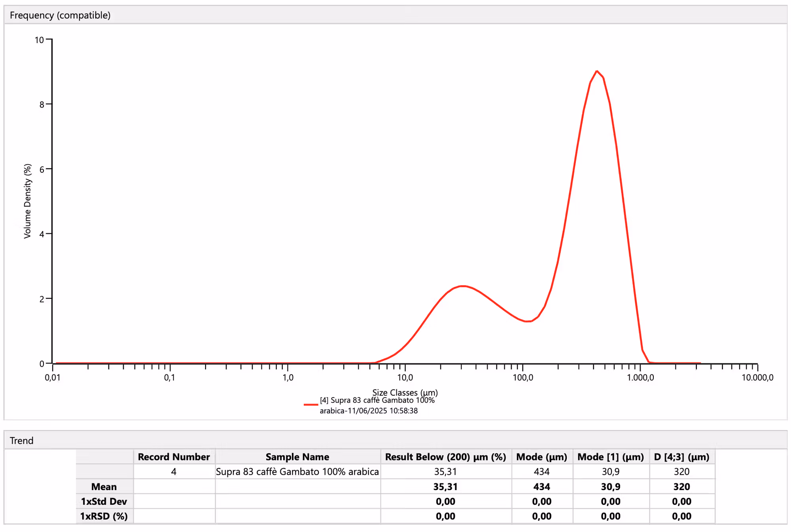Click the Frequency (compatible) panel header
The height and width of the screenshot is (532, 791).
60,15
